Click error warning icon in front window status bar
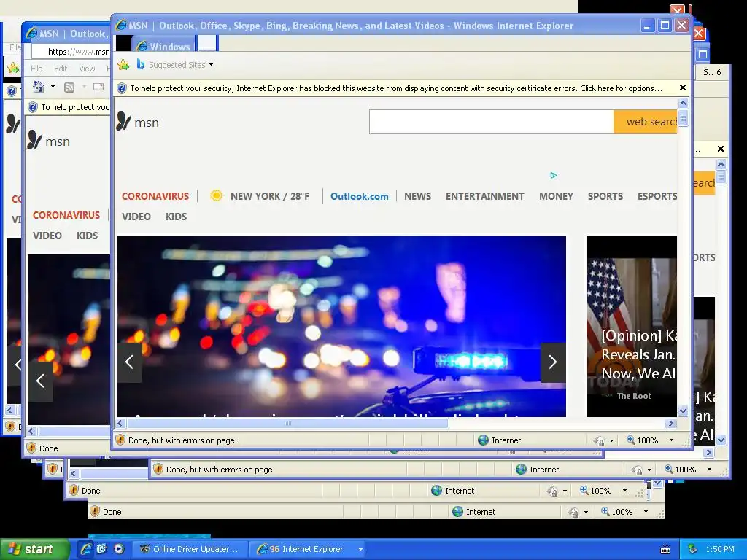The width and height of the screenshot is (747, 560). point(120,440)
